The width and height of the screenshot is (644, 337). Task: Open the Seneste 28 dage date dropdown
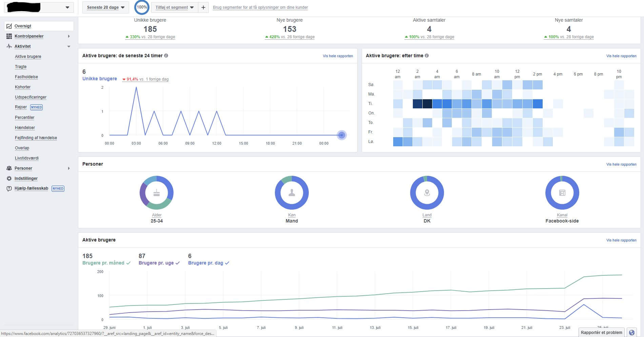[106, 7]
